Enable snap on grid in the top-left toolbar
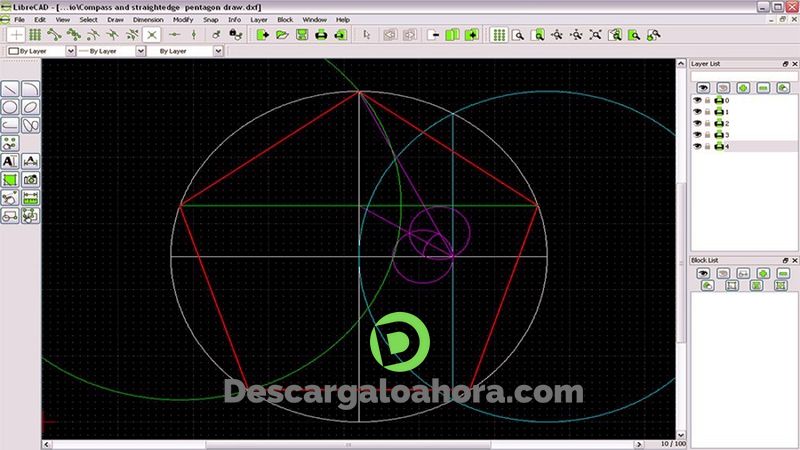 (x=35, y=35)
